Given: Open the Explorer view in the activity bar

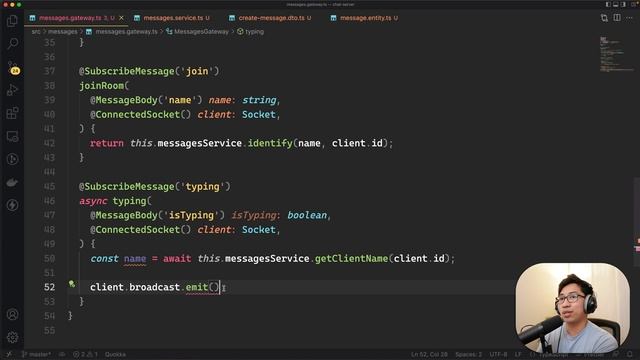Looking at the screenshot, I should click(12, 20).
